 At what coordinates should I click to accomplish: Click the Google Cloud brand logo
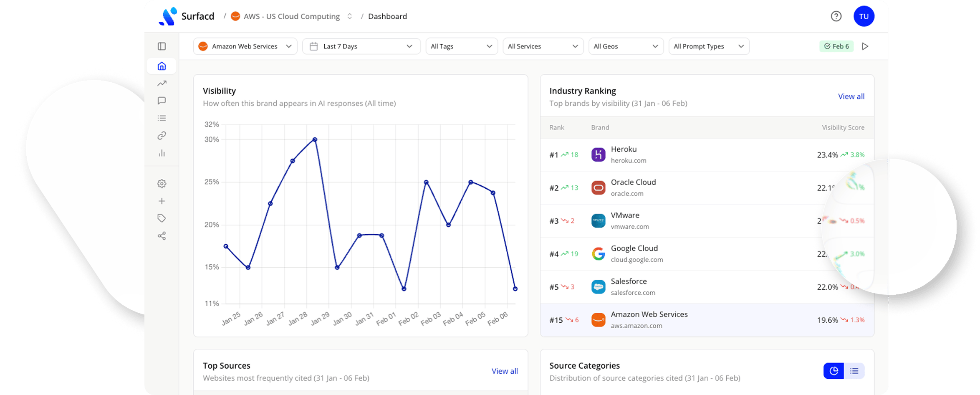tap(598, 253)
